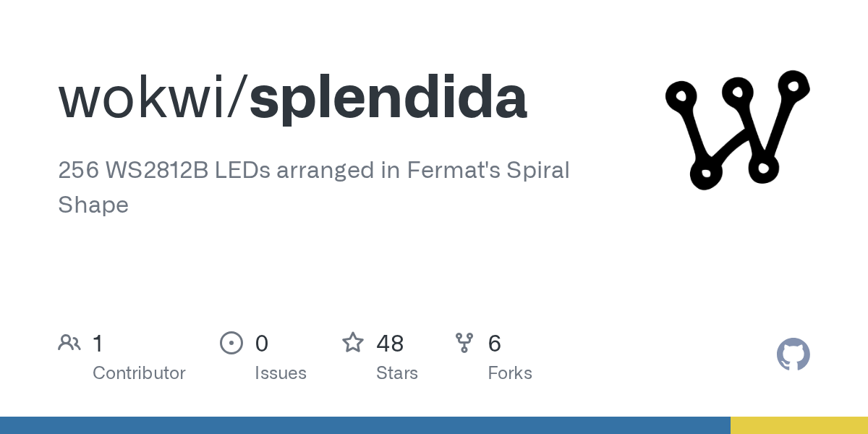Image resolution: width=868 pixels, height=434 pixels.
Task: Click the blue language bar segment
Action: click(x=365, y=425)
